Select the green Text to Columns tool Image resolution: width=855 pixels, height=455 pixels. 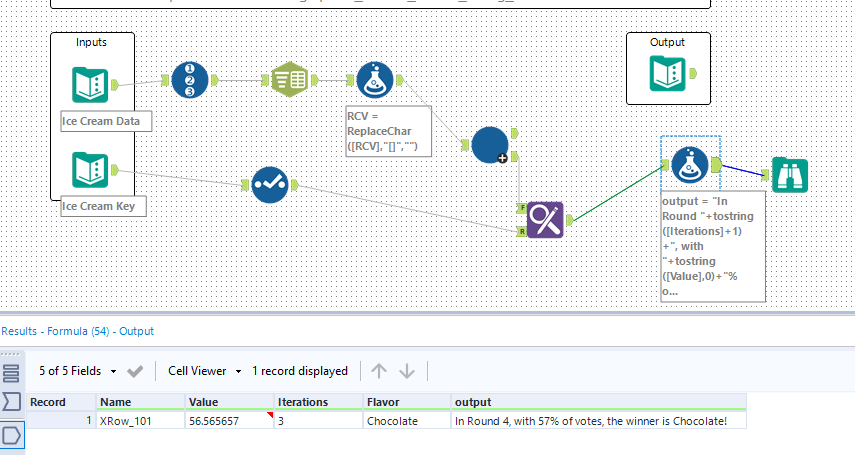coord(290,80)
